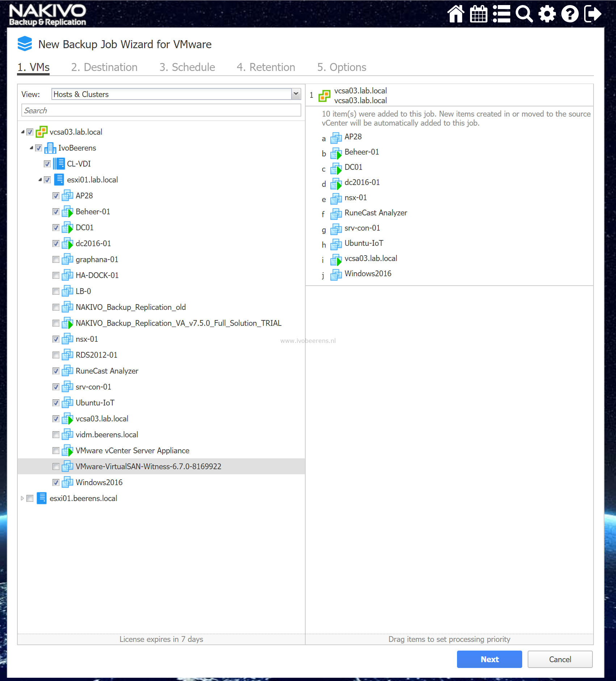Click the Beheer-01 VM icon in selected list
Screen dimensions: 616x681
pos(336,153)
